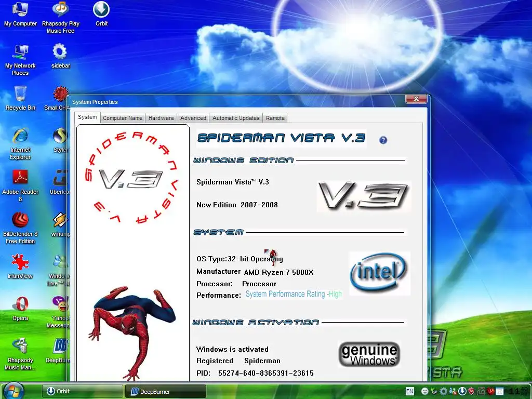532x399 pixels.
Task: Click the Spiderman figure image
Action: coord(132,332)
